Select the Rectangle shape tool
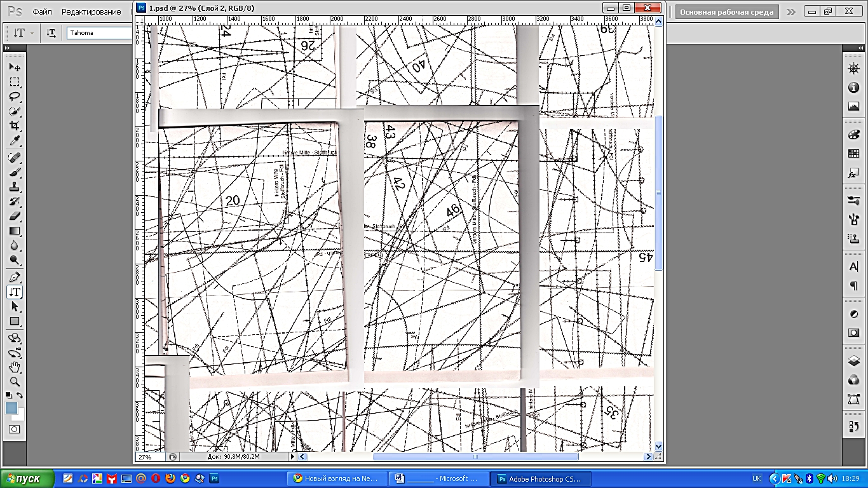 (x=14, y=321)
